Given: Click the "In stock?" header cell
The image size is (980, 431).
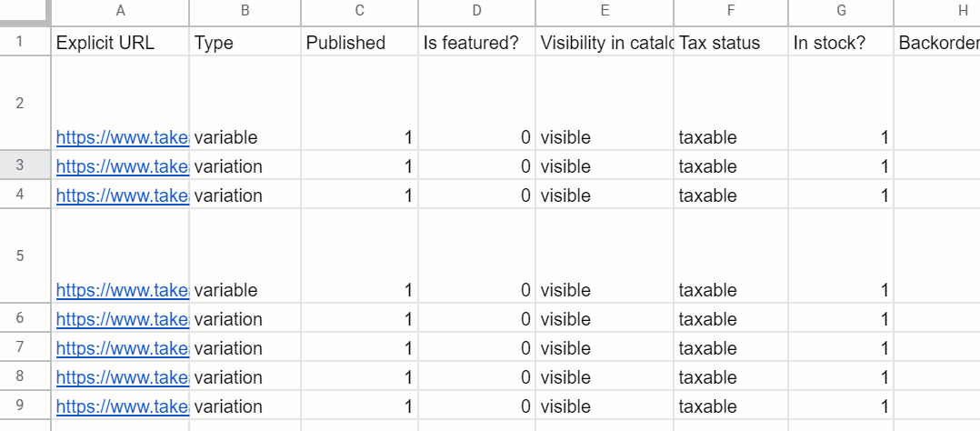Looking at the screenshot, I should (x=841, y=42).
